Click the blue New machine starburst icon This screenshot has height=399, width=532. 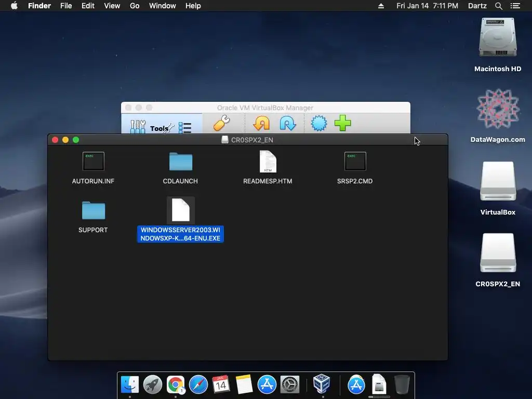pos(319,123)
